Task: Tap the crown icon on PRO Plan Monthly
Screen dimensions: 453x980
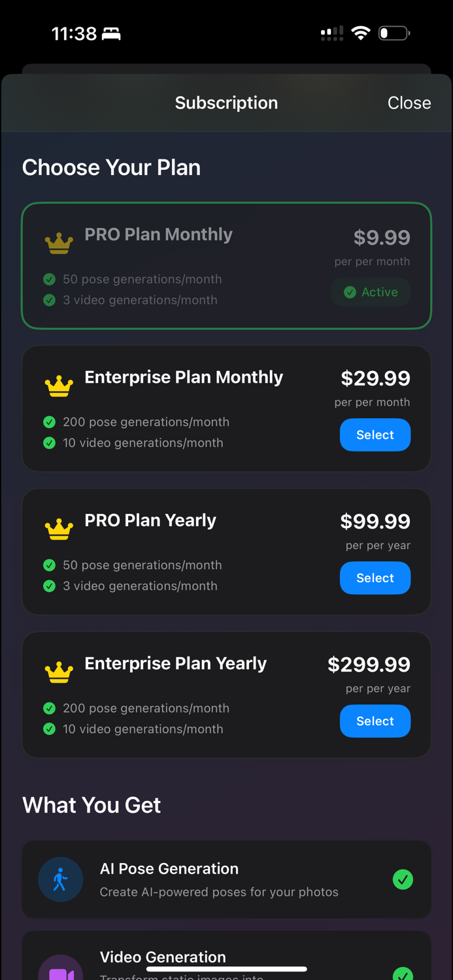Action: (x=59, y=244)
